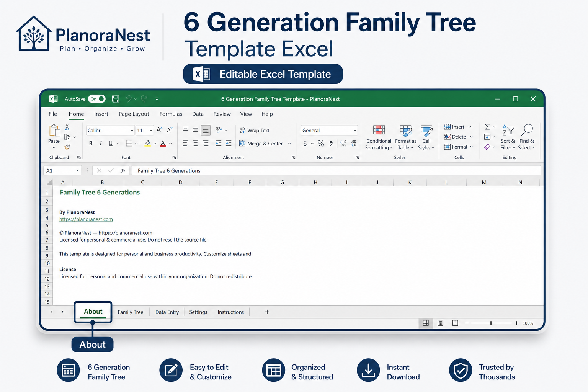Click AutoSum sigma icon

[x=487, y=127]
